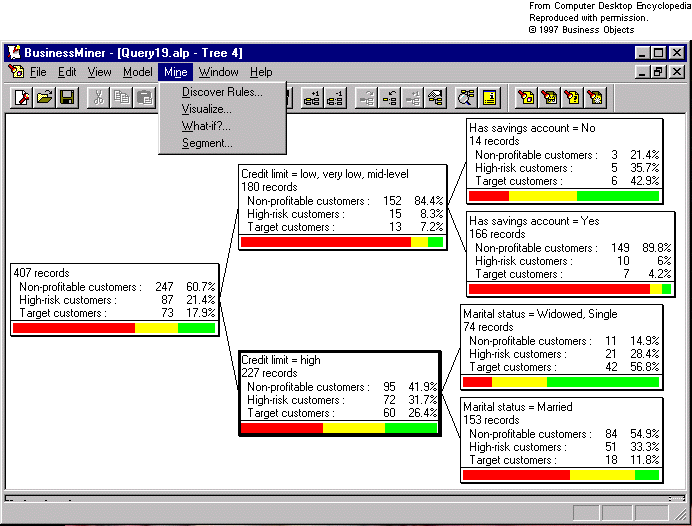Select the Has savings account = Yes node
Image resolution: width=692 pixels, height=526 pixels.
click(571, 254)
